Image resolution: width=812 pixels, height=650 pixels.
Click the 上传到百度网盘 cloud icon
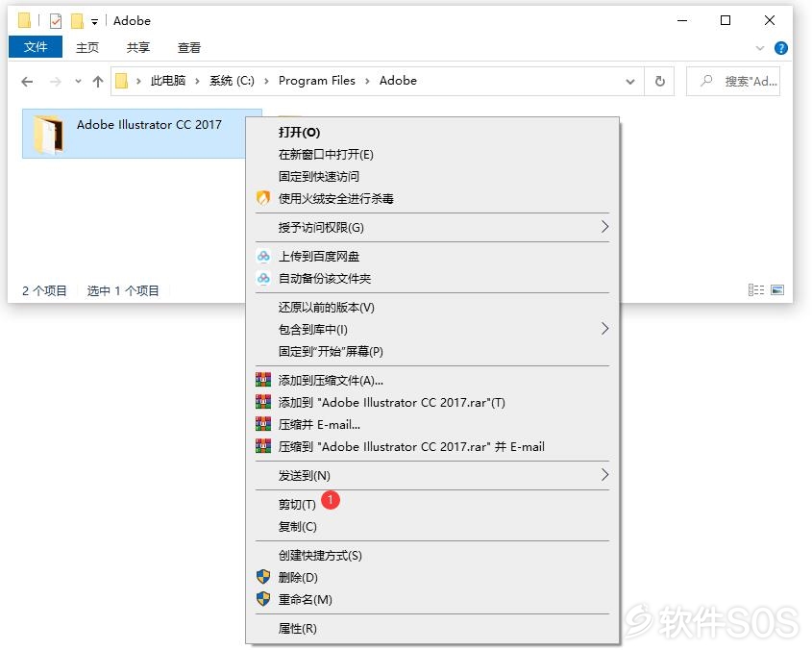coord(263,256)
